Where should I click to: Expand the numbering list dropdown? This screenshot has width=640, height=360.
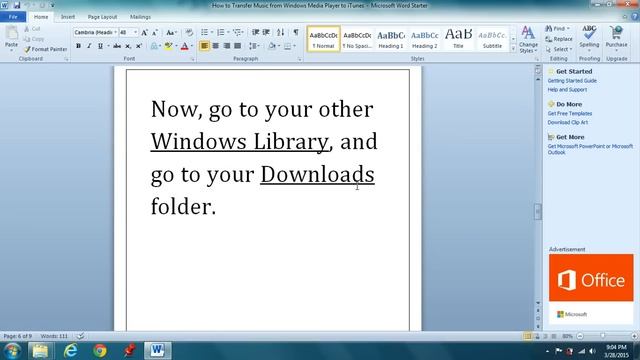(x=228, y=32)
